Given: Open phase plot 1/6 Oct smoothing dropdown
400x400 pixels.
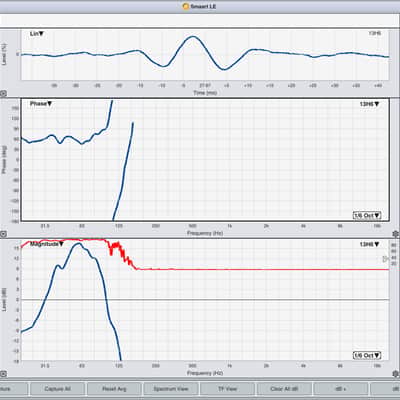Looking at the screenshot, I should click(x=367, y=215).
